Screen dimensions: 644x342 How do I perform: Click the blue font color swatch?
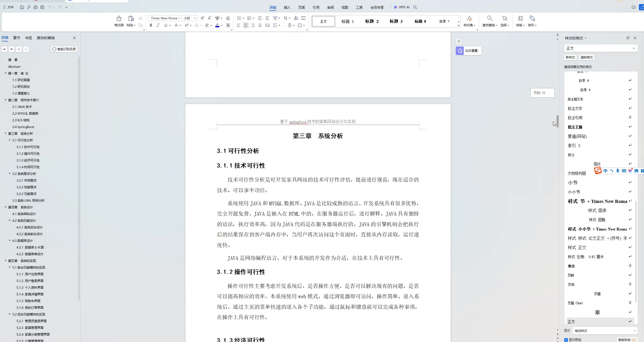click(217, 25)
